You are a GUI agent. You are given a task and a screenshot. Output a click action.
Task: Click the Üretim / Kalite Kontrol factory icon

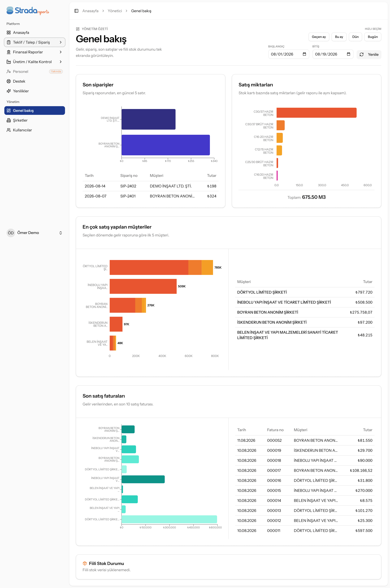[9, 62]
